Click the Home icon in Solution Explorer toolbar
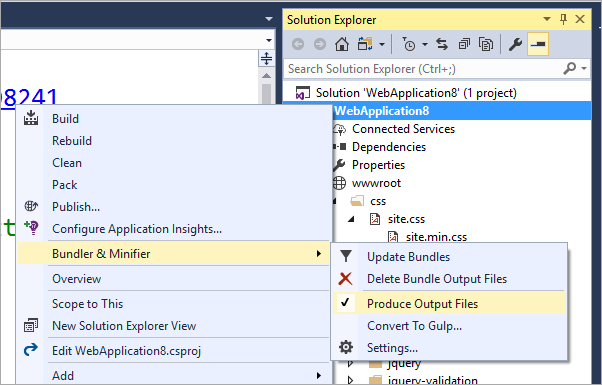 (x=342, y=45)
